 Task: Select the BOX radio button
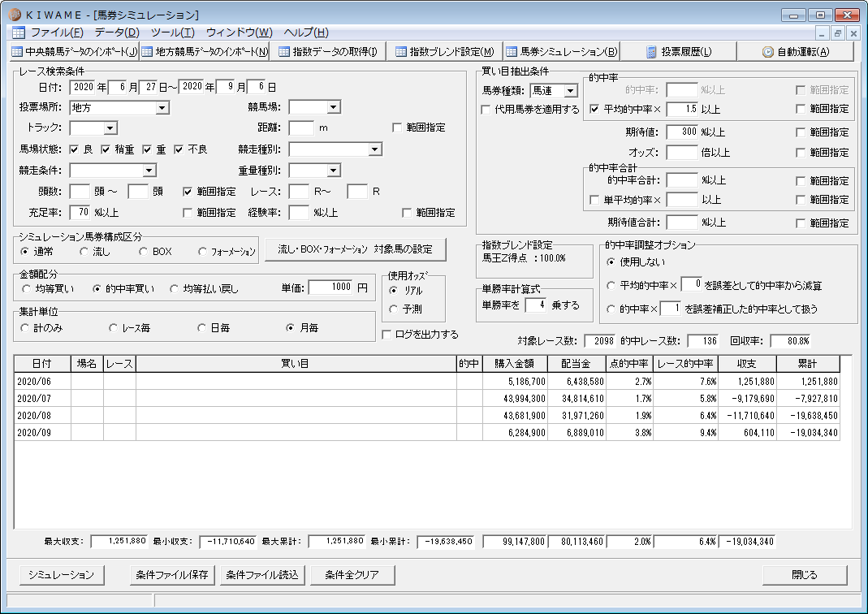[x=144, y=251]
